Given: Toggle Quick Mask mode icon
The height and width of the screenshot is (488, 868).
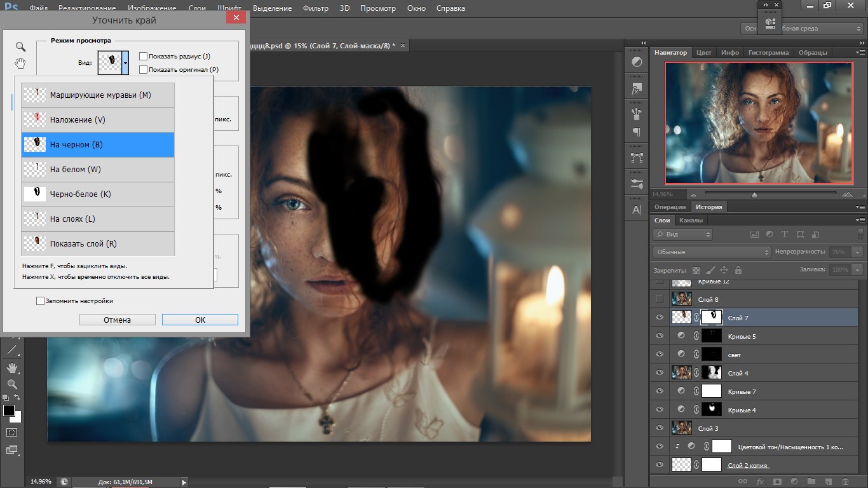Looking at the screenshot, I should pos(11,432).
